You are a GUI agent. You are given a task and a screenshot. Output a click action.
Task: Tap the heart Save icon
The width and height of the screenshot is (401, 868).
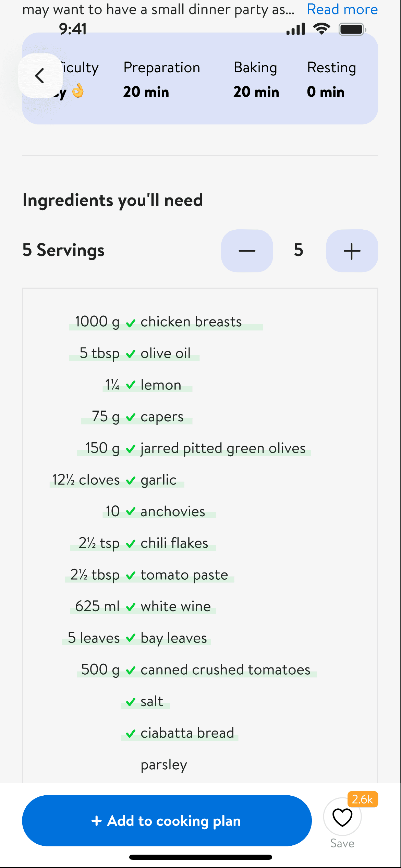pyautogui.click(x=342, y=818)
